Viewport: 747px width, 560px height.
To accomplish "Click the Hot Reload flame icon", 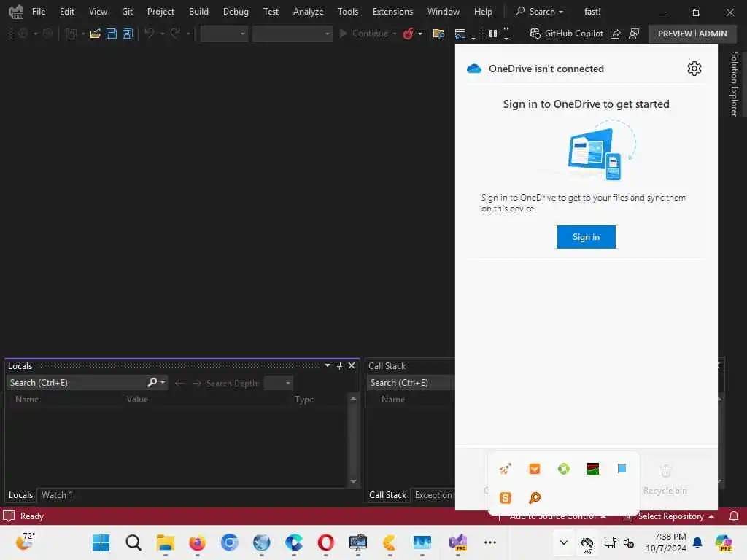I will 409,34.
